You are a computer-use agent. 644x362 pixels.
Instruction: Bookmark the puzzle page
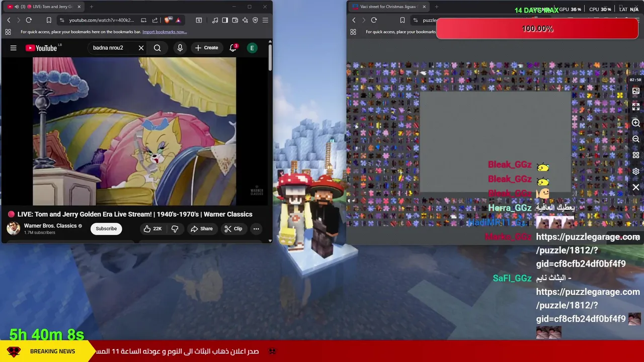coord(402,20)
